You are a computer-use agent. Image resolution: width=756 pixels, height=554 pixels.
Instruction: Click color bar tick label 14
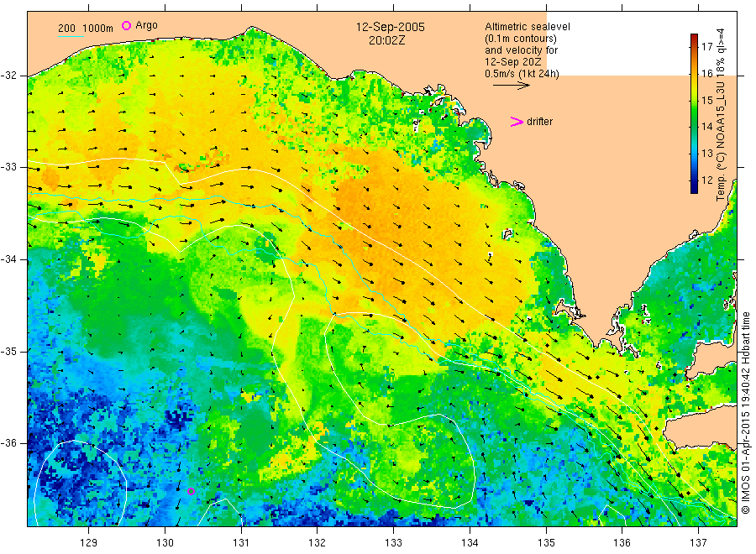707,127
